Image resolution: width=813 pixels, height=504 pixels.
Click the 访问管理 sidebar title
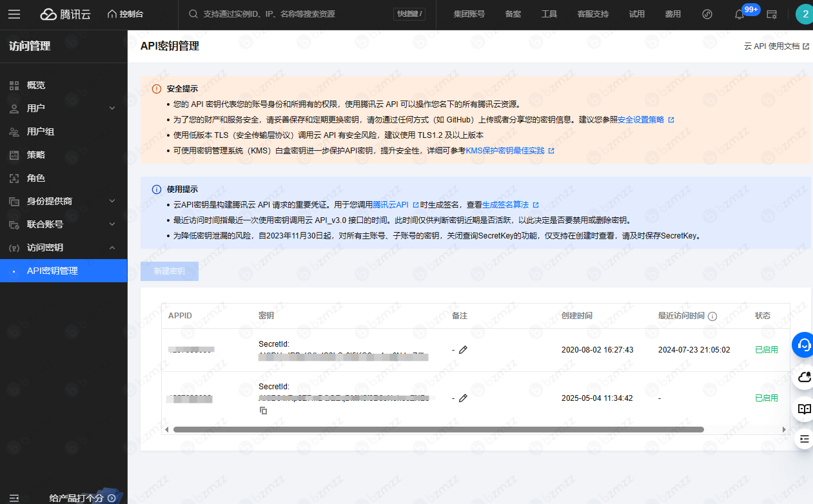30,46
